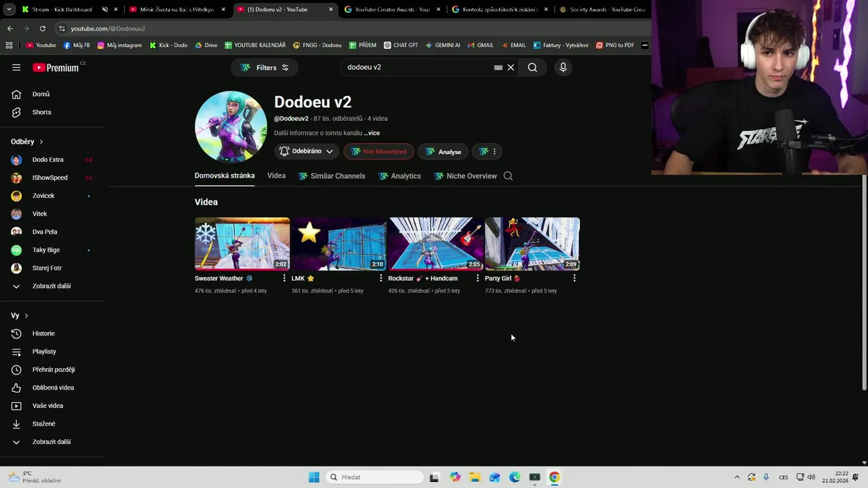
Task: Click the address bar URL
Action: point(108,28)
